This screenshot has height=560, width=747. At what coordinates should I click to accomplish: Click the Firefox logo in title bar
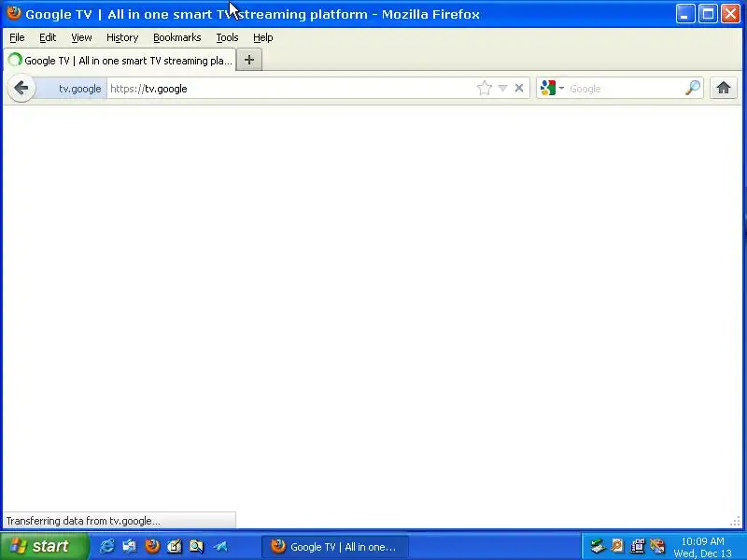tap(14, 13)
